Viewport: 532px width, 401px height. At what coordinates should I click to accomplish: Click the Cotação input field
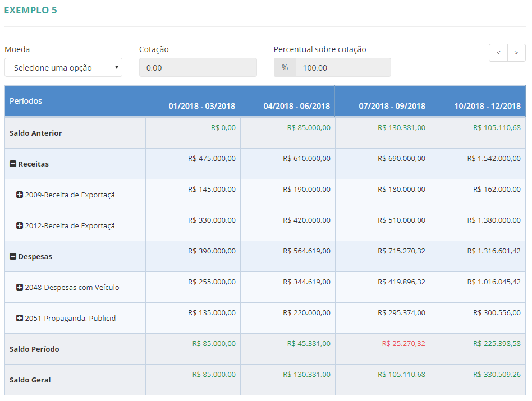click(198, 68)
